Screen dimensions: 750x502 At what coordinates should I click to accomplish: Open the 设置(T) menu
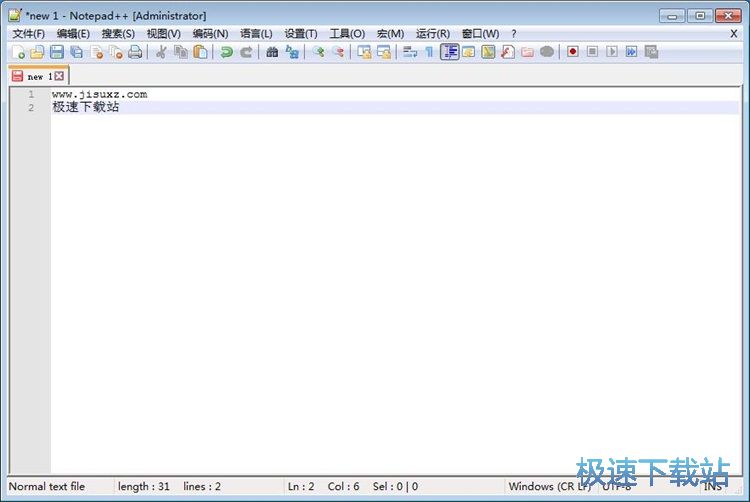click(301, 33)
